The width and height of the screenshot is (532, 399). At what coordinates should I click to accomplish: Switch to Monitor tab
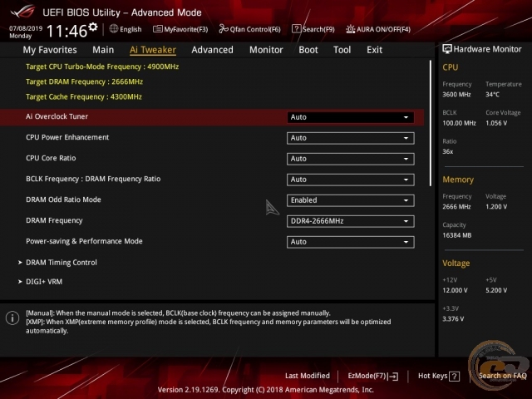click(x=266, y=50)
